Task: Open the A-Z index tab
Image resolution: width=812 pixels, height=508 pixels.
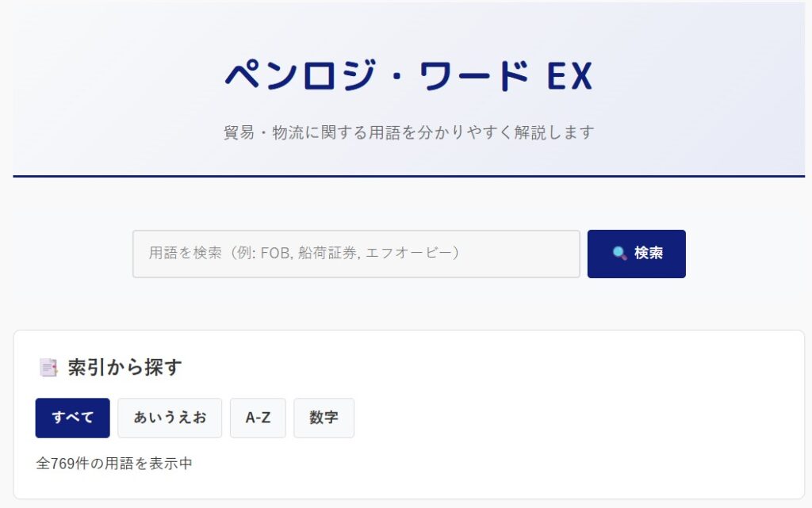Action: (258, 418)
